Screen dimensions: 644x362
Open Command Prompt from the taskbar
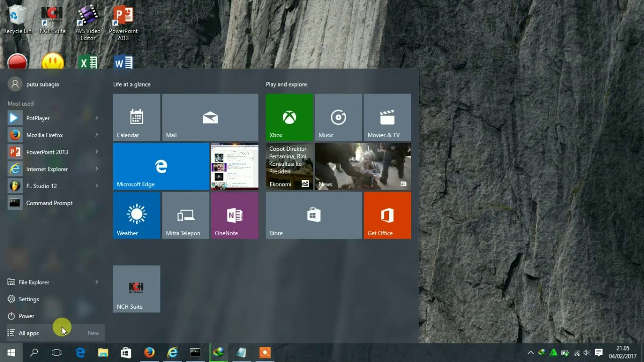coord(195,352)
